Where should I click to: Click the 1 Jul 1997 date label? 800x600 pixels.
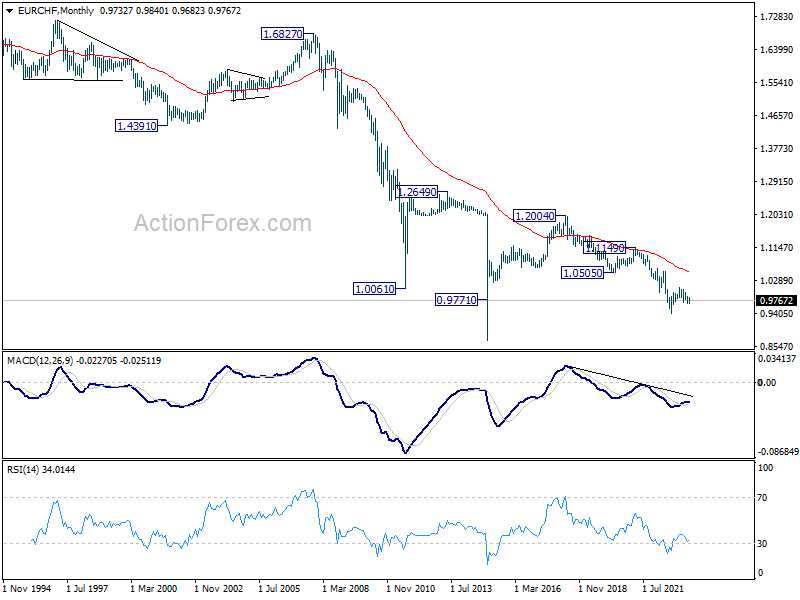(87, 588)
